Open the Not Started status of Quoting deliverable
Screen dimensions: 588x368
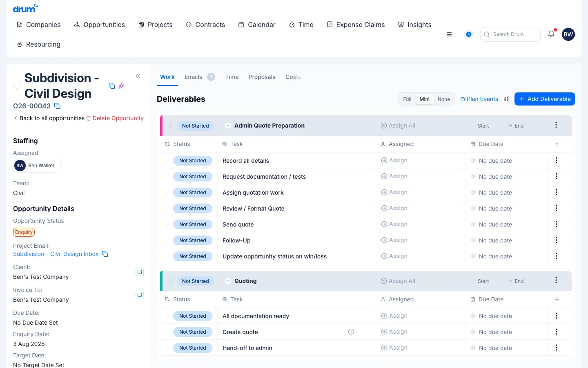(196, 281)
